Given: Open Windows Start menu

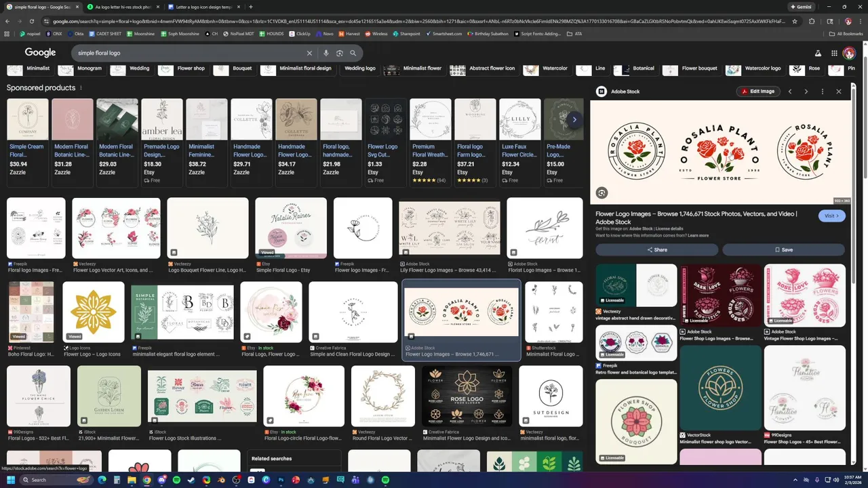Looking at the screenshot, I should 9,480.
